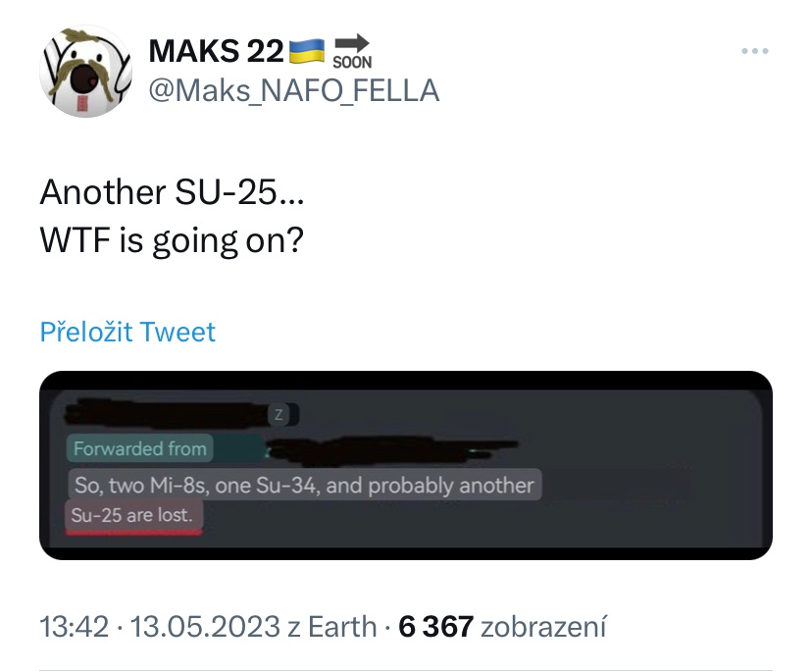Image resolution: width=812 pixels, height=672 pixels.
Task: Click the Ukrainian flag emoji in name
Action: click(x=307, y=49)
